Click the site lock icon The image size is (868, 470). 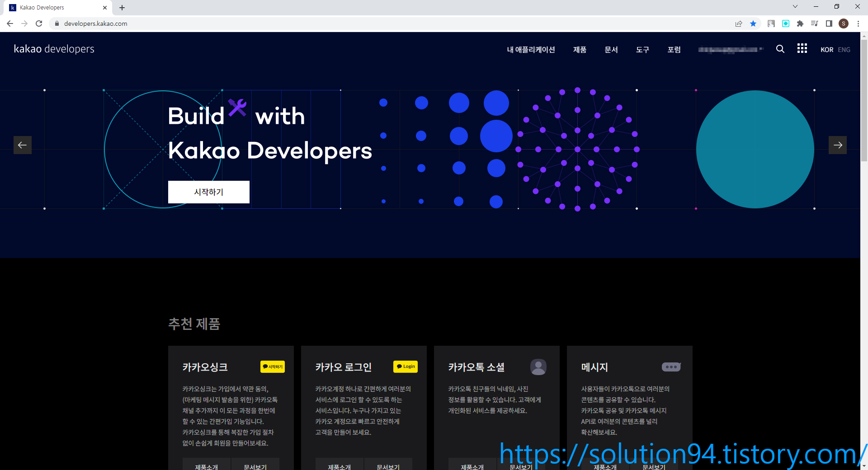point(57,23)
